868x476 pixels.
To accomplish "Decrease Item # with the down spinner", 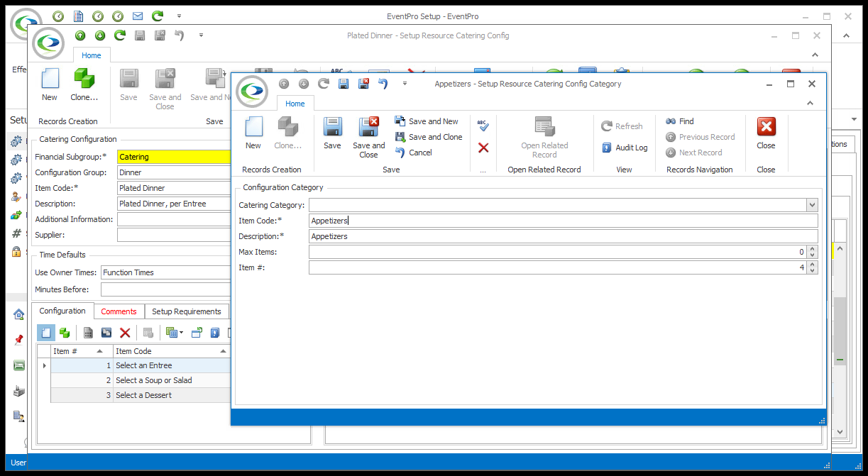I will [x=813, y=271].
